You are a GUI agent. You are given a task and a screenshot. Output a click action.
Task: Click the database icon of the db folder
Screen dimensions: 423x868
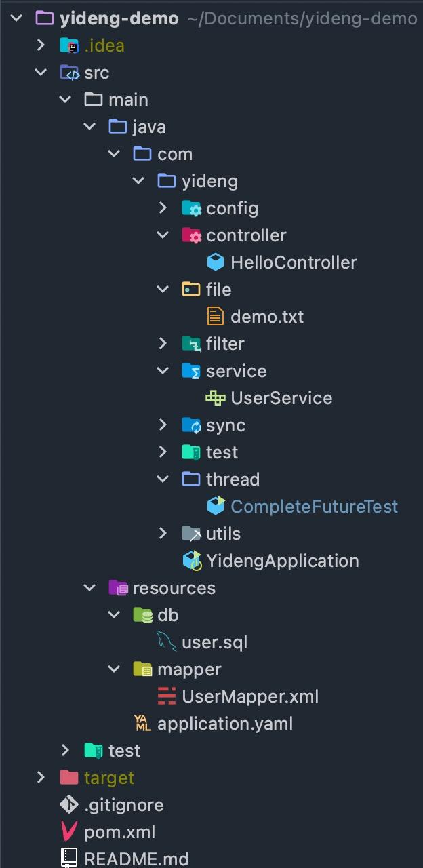[141, 614]
